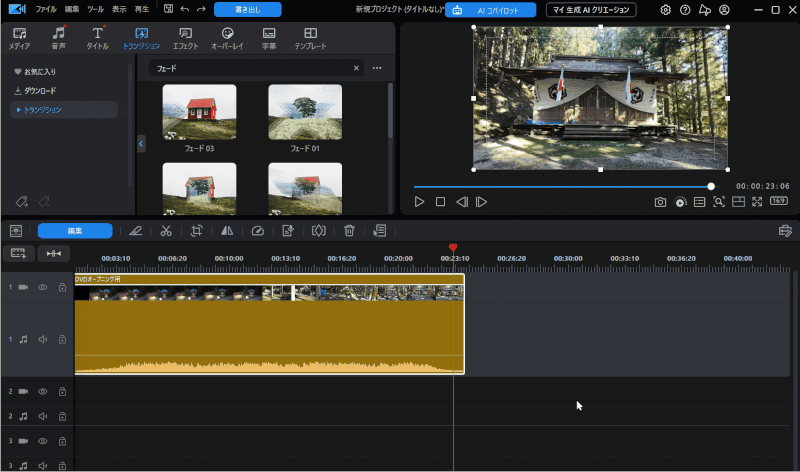Screen dimensions: 800x472
Task: Step to previous frame
Action: click(462, 202)
